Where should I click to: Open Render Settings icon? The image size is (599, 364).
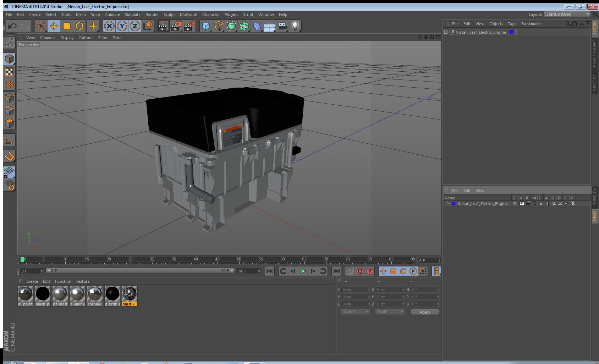click(189, 26)
